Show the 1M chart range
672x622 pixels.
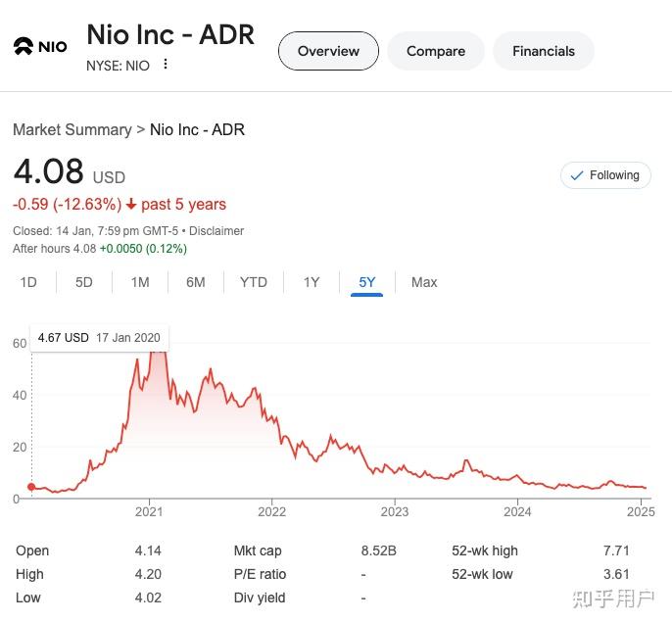[140, 282]
